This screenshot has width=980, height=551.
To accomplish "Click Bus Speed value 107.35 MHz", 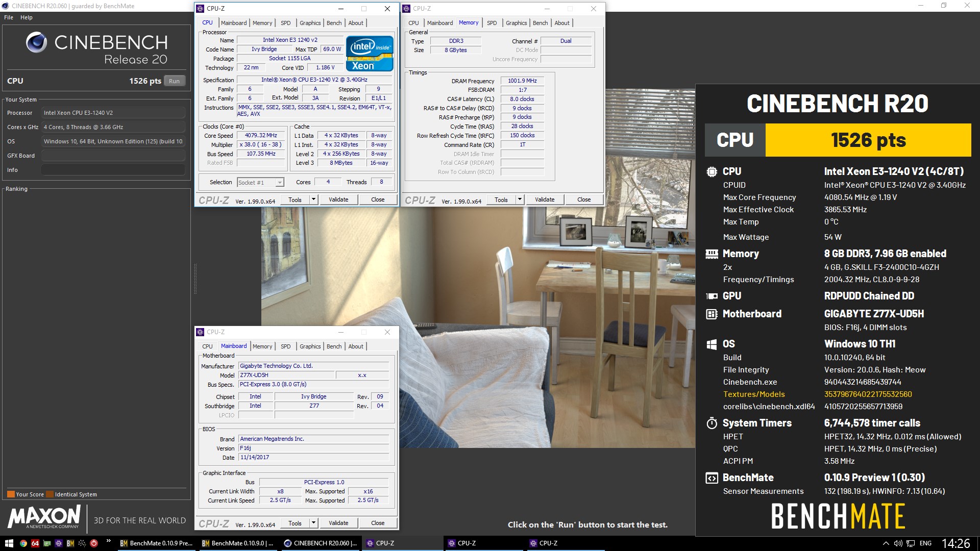I will (261, 154).
